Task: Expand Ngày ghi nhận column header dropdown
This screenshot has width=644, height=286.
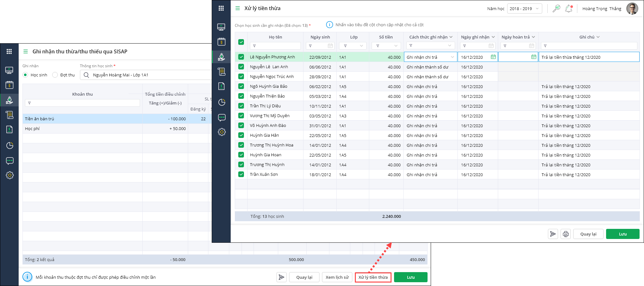Action: tap(493, 37)
